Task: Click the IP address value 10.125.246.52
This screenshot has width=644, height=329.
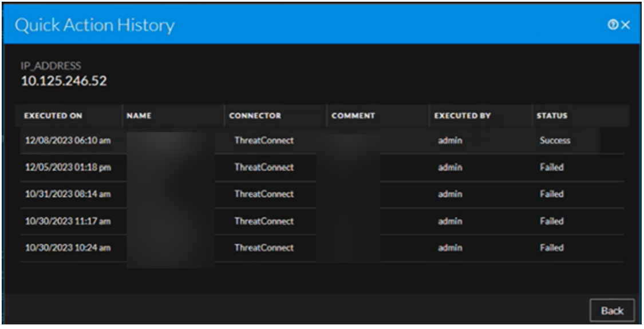Action: coord(64,81)
